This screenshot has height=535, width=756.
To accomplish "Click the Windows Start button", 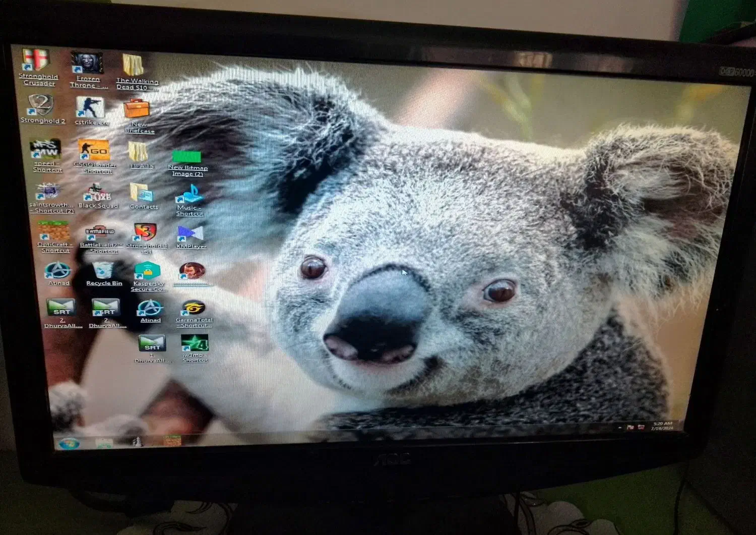I will (69, 443).
